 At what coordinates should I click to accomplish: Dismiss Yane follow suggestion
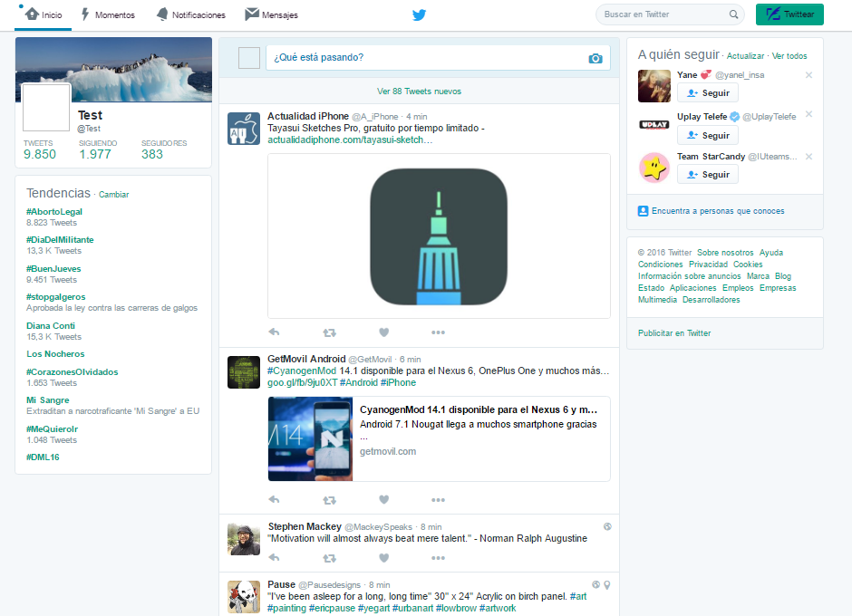808,75
